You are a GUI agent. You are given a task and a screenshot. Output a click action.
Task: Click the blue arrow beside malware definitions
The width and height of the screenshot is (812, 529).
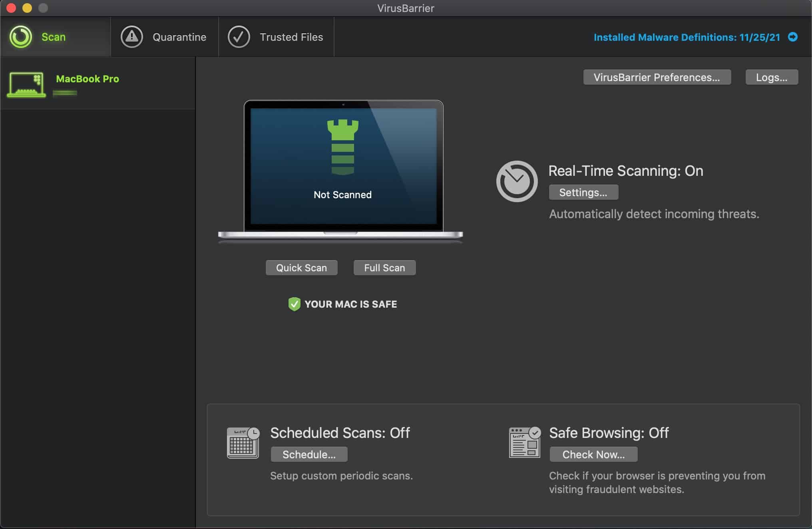pyautogui.click(x=793, y=37)
